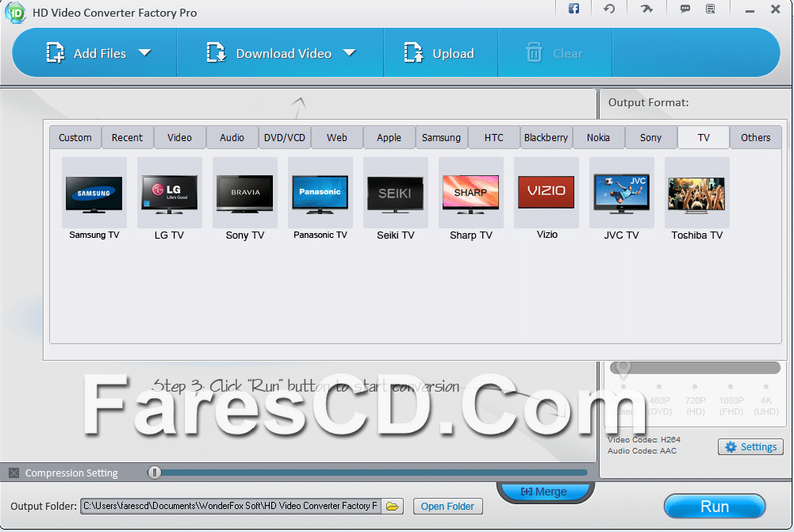Choose the Seiki TV preset
Image resolution: width=794 pixels, height=532 pixels.
(x=396, y=193)
